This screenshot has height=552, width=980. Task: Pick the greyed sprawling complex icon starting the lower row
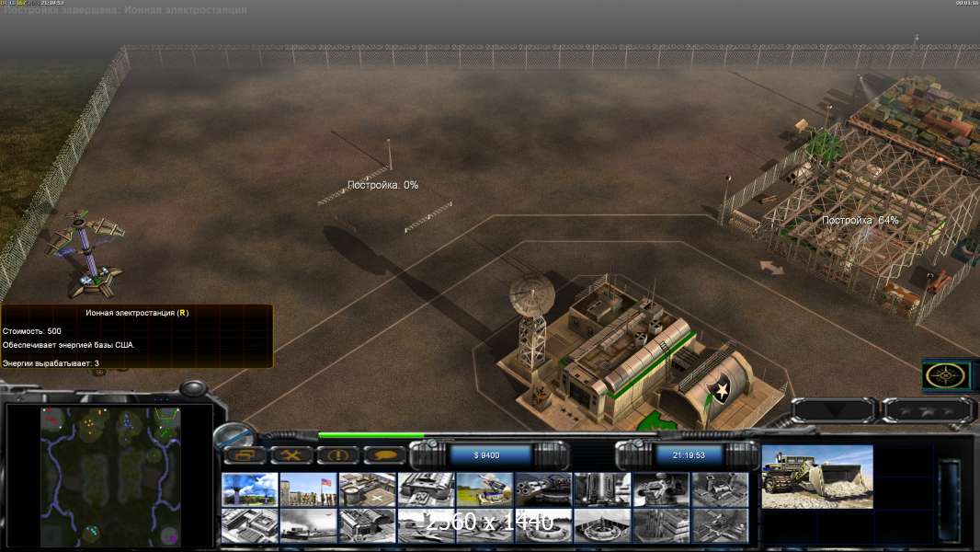point(250,525)
